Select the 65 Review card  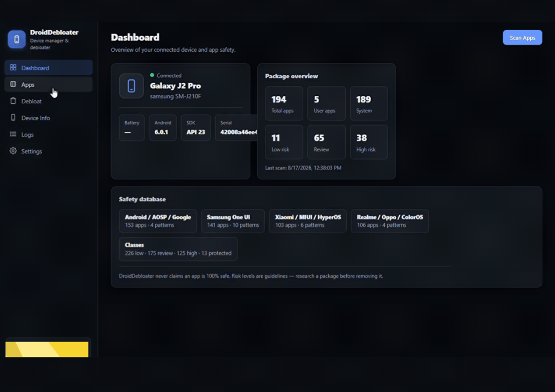point(326,142)
